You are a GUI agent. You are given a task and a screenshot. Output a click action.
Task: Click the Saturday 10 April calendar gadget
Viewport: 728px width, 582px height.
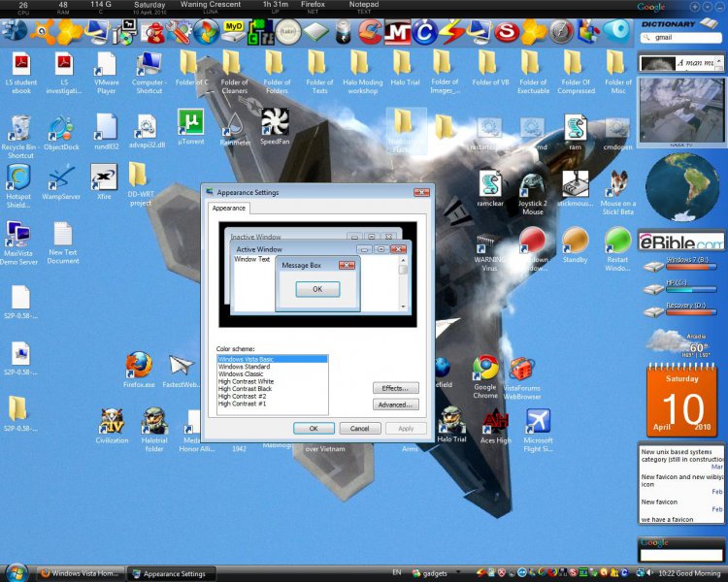point(681,400)
